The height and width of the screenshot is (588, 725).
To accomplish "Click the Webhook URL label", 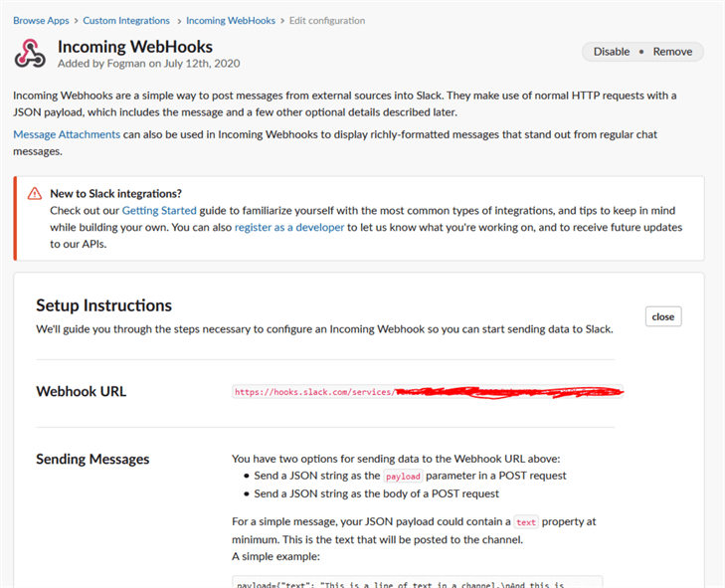I will [x=81, y=391].
